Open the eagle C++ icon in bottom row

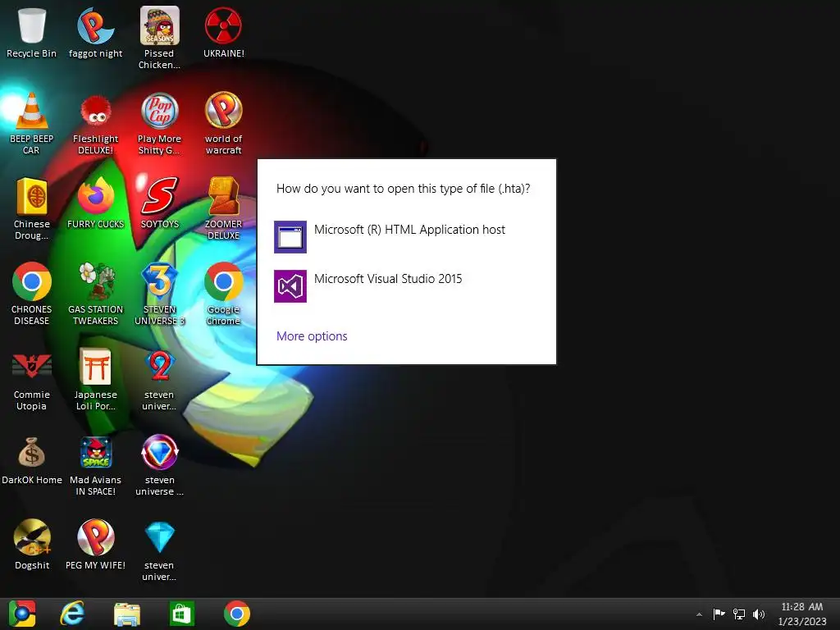point(32,537)
